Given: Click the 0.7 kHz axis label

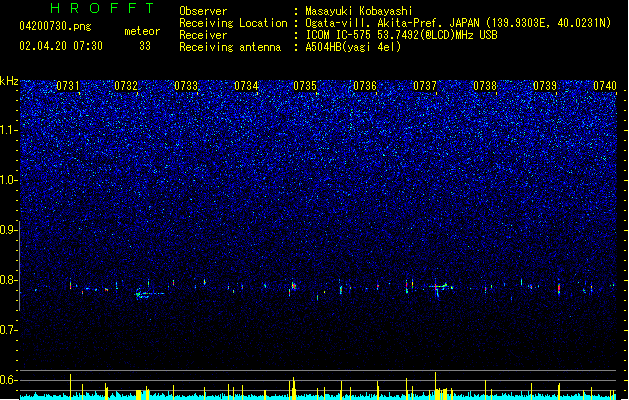Looking at the screenshot, I should [9, 330].
